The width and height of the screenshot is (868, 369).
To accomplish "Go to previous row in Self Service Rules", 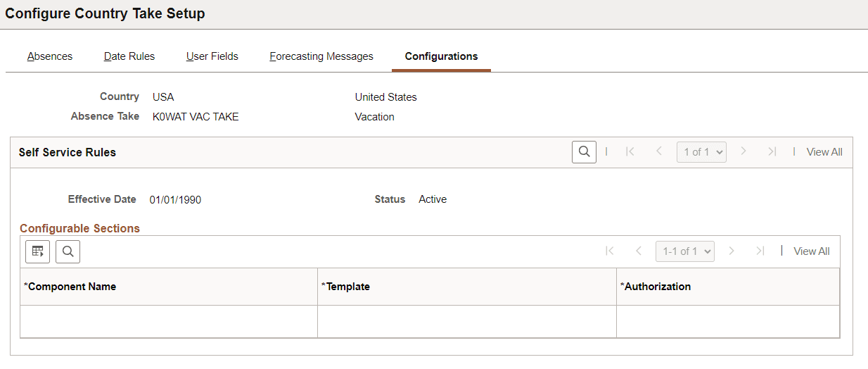I will click(659, 152).
